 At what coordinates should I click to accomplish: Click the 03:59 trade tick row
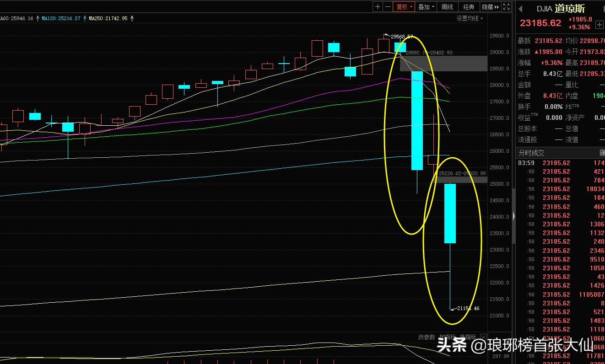point(561,163)
